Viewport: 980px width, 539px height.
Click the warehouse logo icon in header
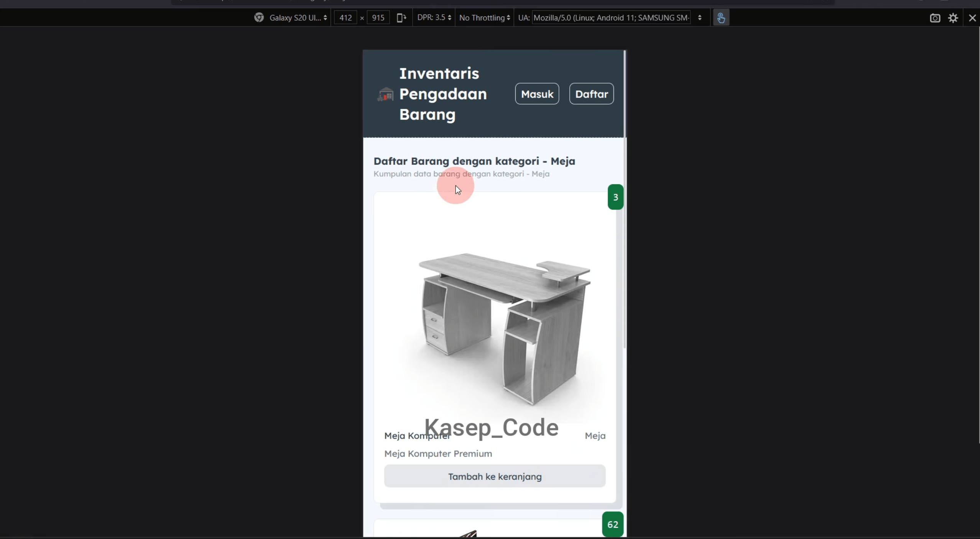point(385,94)
